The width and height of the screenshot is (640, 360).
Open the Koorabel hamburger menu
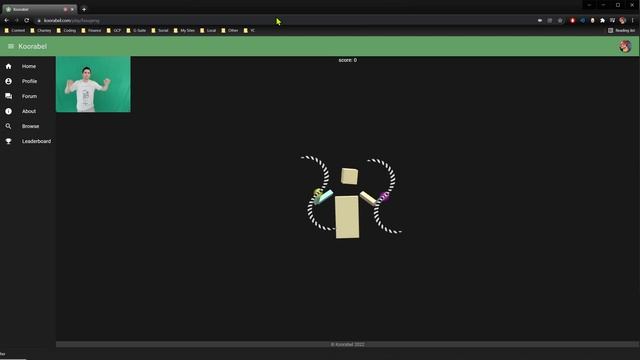(11, 47)
